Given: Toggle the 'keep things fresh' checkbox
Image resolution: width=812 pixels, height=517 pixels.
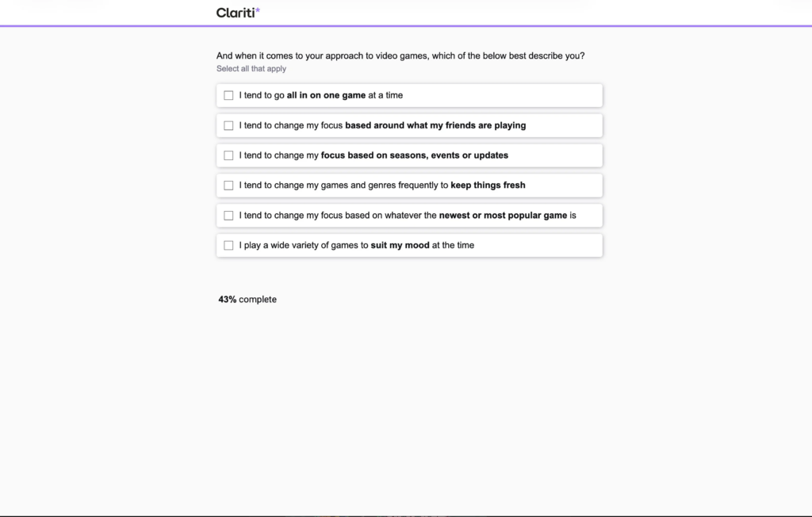Looking at the screenshot, I should click(228, 186).
